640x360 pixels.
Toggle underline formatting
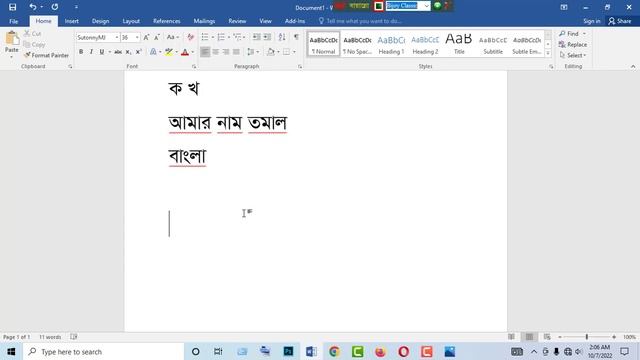102,52
